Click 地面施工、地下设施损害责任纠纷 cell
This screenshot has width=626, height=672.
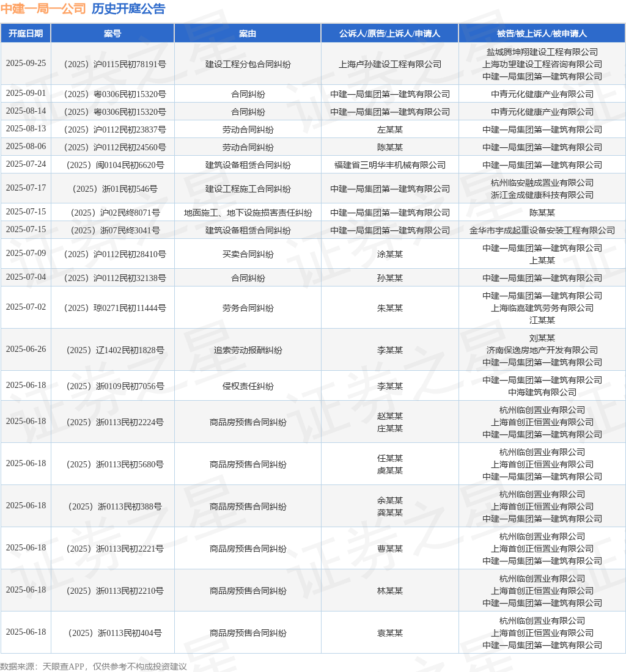tap(248, 213)
